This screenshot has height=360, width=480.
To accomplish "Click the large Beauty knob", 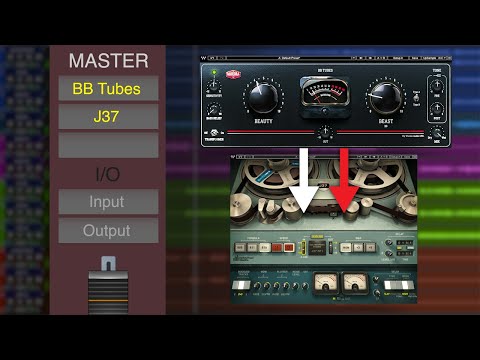I will coord(263,97).
